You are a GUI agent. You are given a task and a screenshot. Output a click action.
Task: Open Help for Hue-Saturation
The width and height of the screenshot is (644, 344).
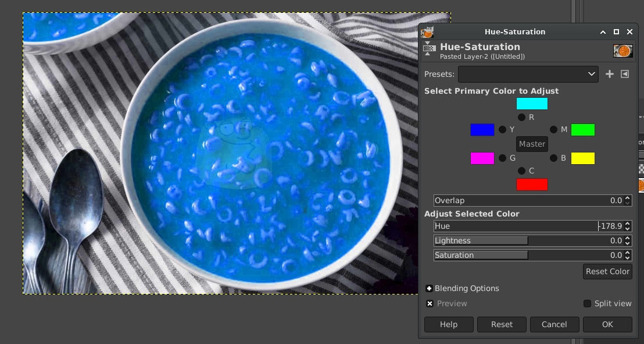click(x=449, y=324)
